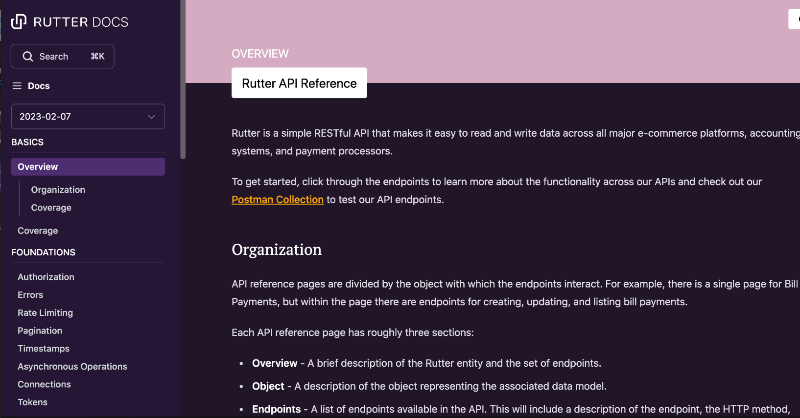Screen dimensions: 800x418
Task: Open the Asynchronous Operations page
Action: 72,366
